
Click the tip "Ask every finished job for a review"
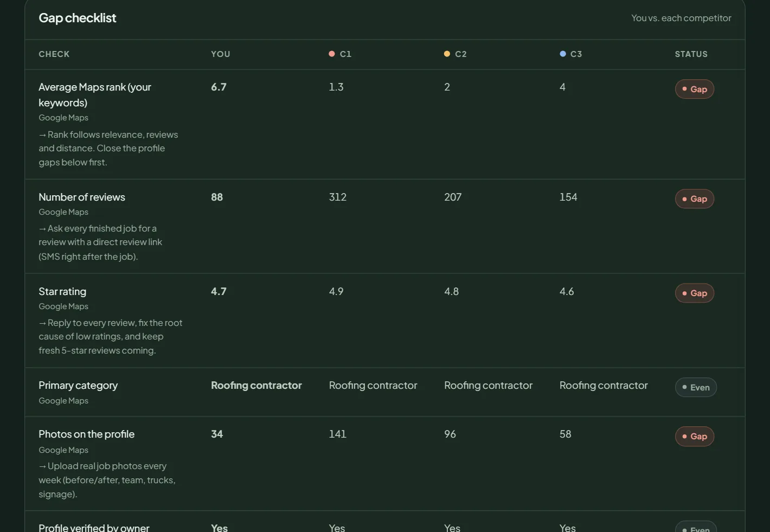coord(100,242)
